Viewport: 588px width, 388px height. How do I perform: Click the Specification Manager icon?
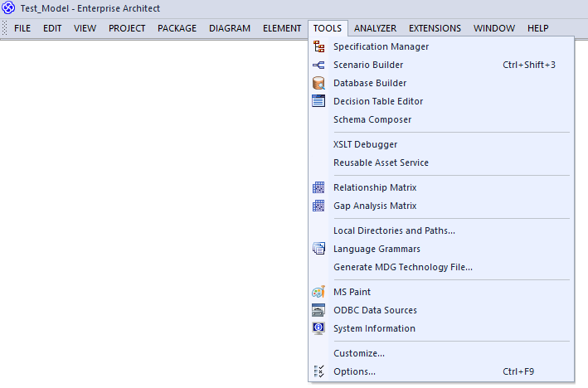point(318,46)
